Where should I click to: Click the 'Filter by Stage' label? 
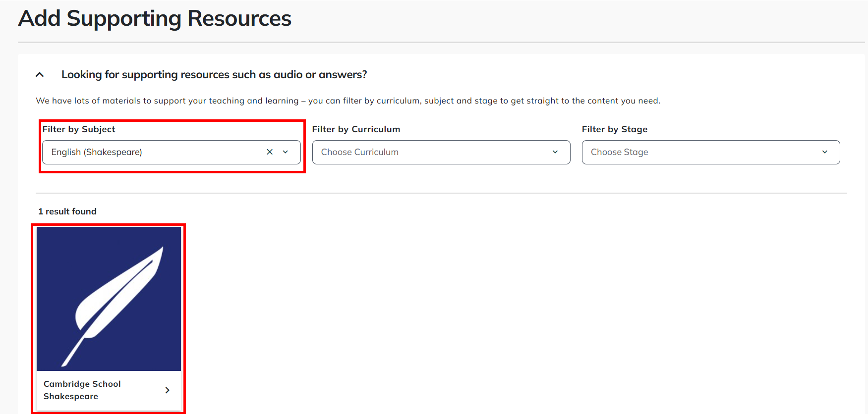tap(615, 129)
